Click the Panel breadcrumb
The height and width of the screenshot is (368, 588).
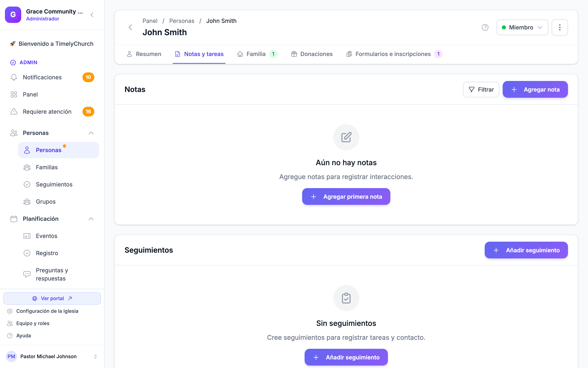tap(150, 21)
